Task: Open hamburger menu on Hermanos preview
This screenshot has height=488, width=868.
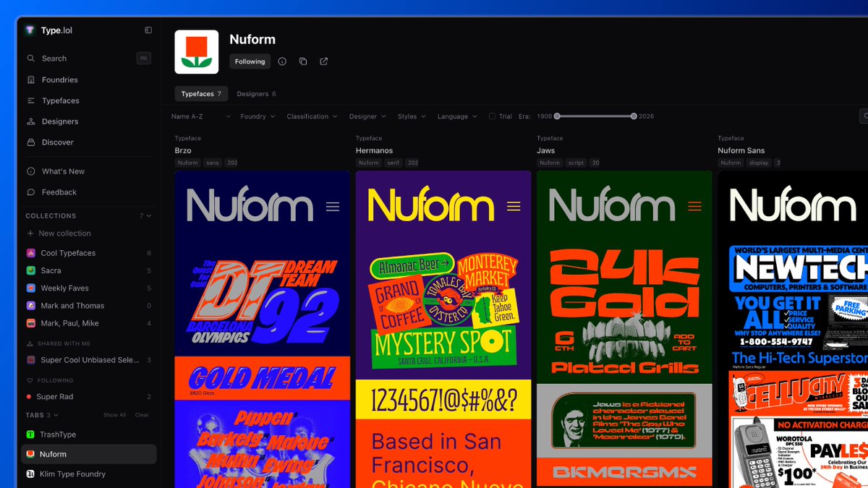Action: coord(514,207)
